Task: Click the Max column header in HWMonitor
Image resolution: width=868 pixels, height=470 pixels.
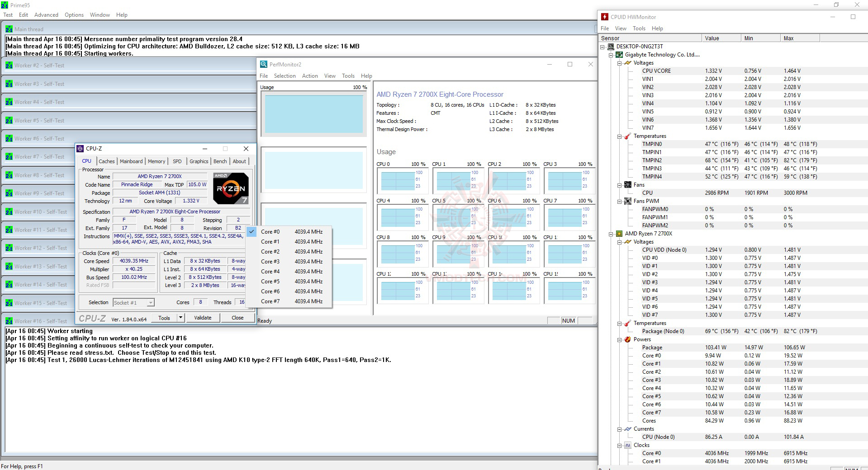Action: pyautogui.click(x=800, y=38)
